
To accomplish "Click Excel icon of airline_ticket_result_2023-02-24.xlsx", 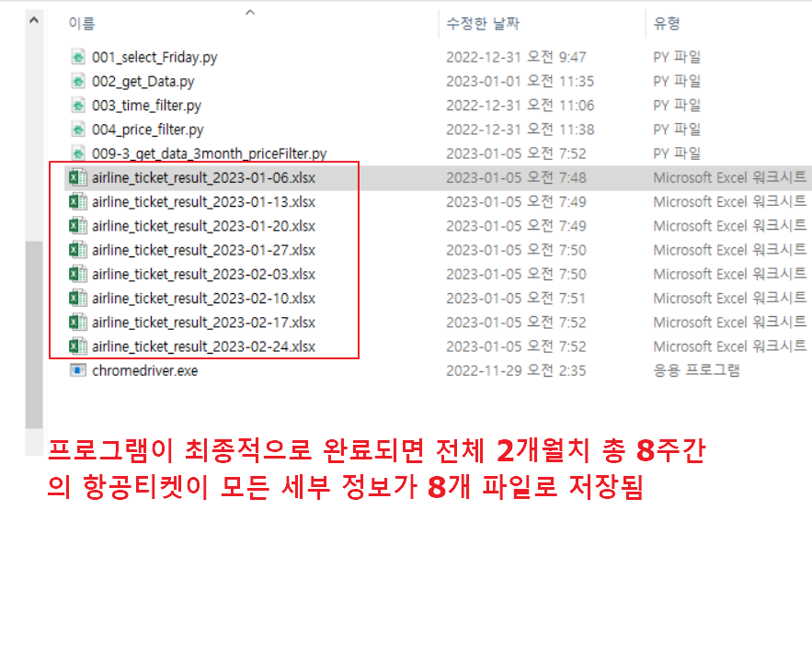I will coord(77,346).
